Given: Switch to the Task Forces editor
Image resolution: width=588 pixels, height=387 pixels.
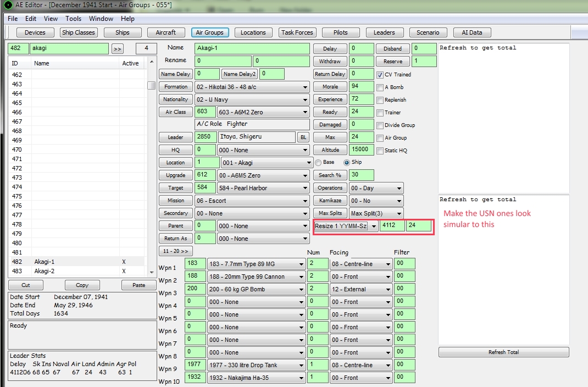Looking at the screenshot, I should 297,32.
